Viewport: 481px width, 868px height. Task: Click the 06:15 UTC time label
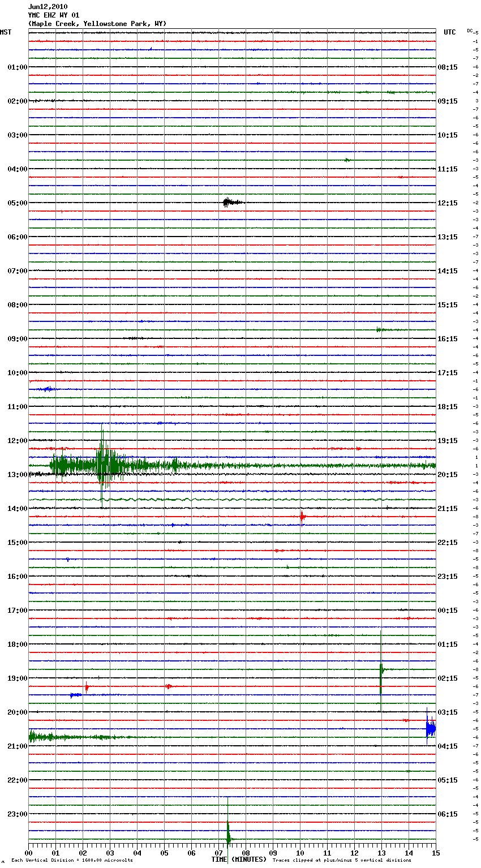(448, 814)
